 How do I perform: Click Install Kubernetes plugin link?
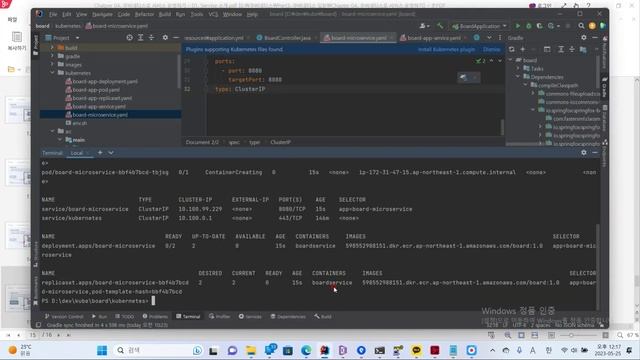447,49
